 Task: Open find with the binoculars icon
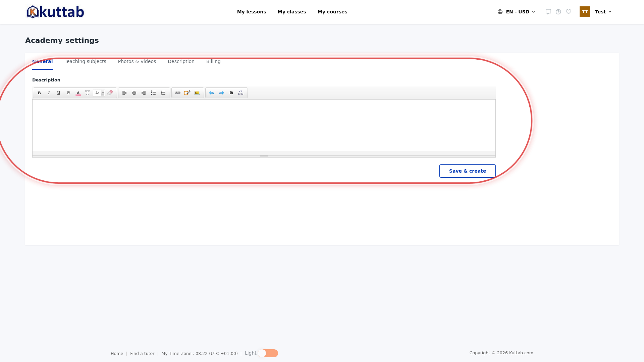(231, 93)
